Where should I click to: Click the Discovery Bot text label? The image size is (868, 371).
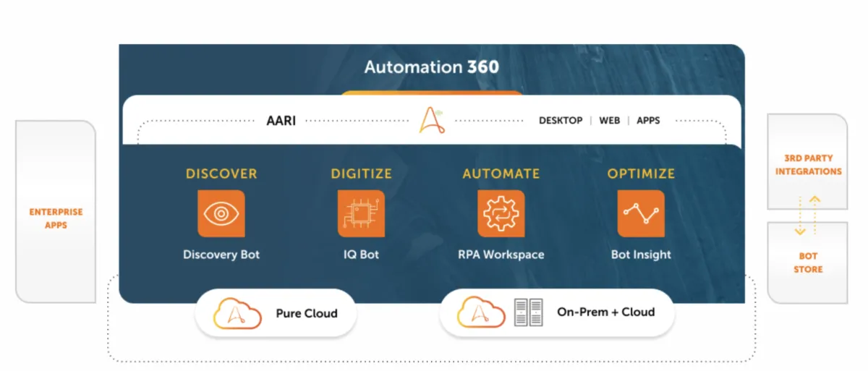(x=221, y=255)
